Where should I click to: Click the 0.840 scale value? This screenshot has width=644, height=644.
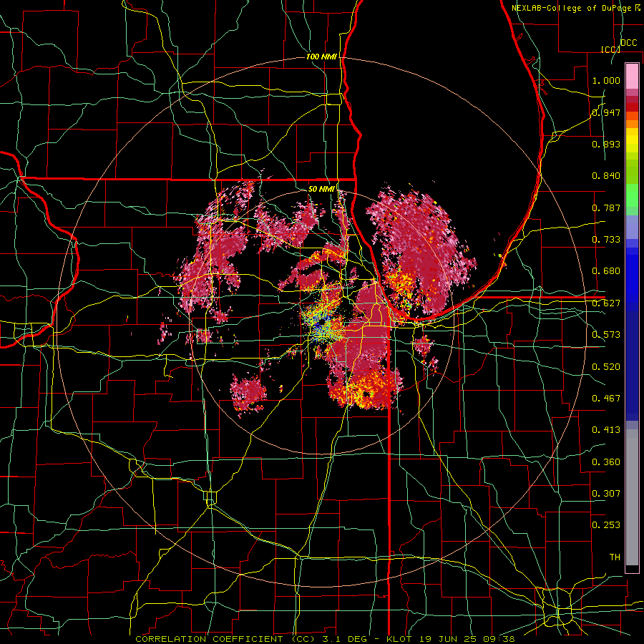tap(606, 176)
